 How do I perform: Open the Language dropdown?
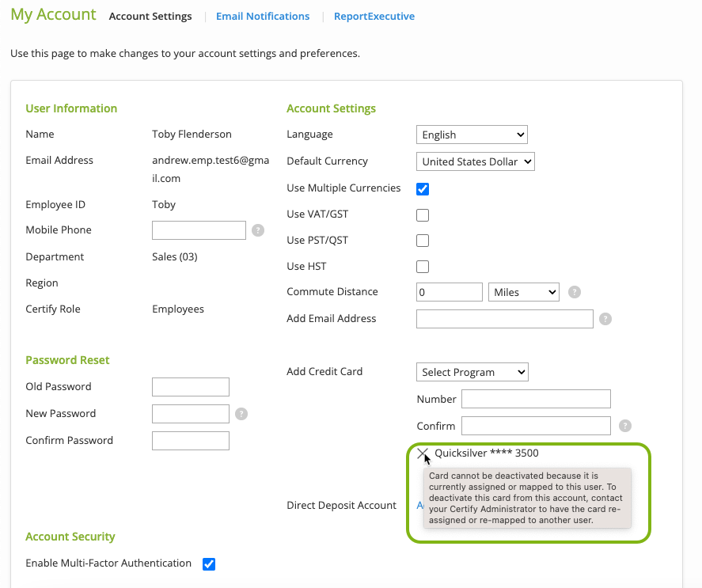(x=472, y=135)
